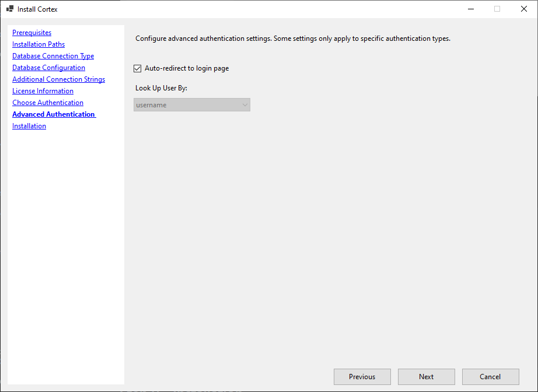Open the Prerequisites page

point(32,32)
